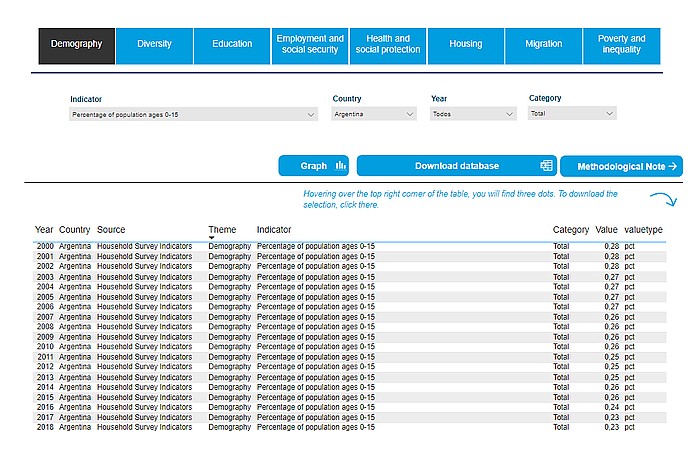Click the curved arrow pointing to table corner

coord(664,199)
